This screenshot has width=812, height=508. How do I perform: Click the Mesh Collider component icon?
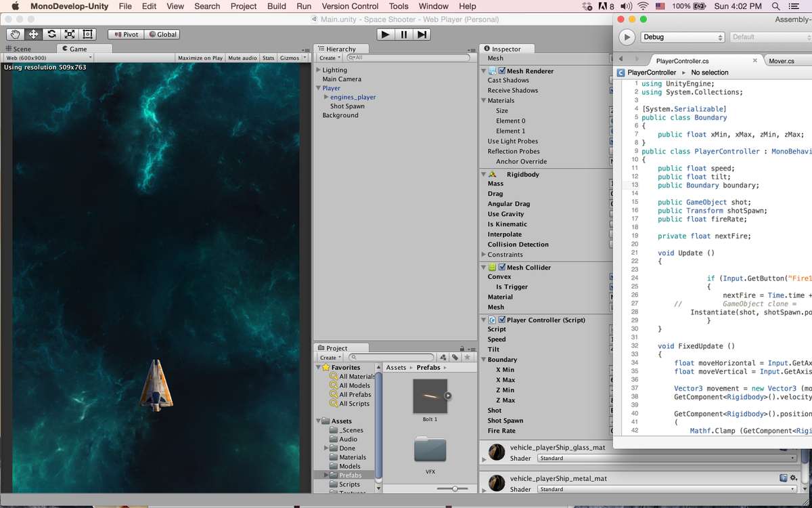(493, 267)
